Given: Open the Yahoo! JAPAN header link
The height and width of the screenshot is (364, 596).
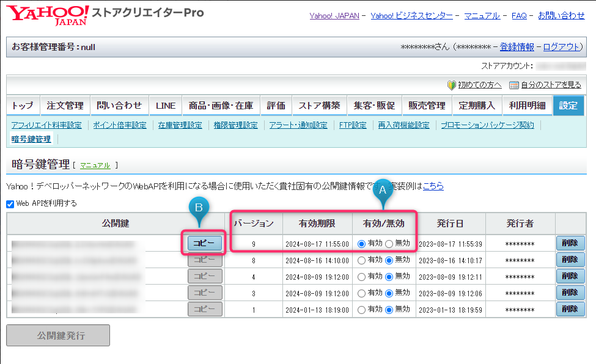Looking at the screenshot, I should click(334, 16).
